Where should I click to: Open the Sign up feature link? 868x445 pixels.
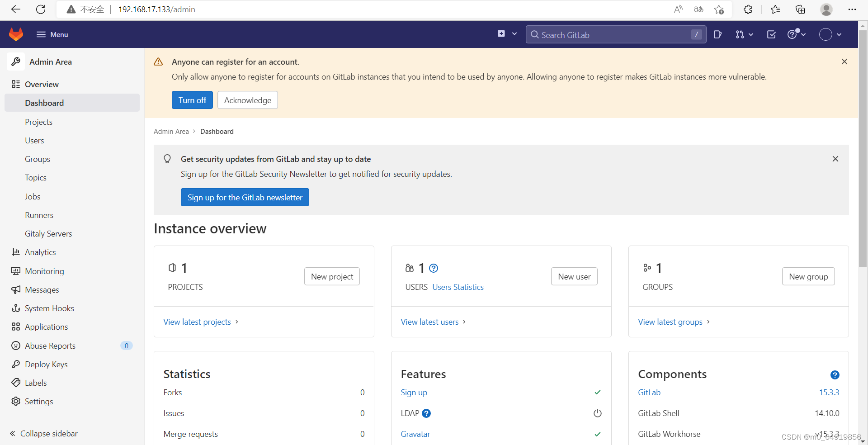(414, 392)
